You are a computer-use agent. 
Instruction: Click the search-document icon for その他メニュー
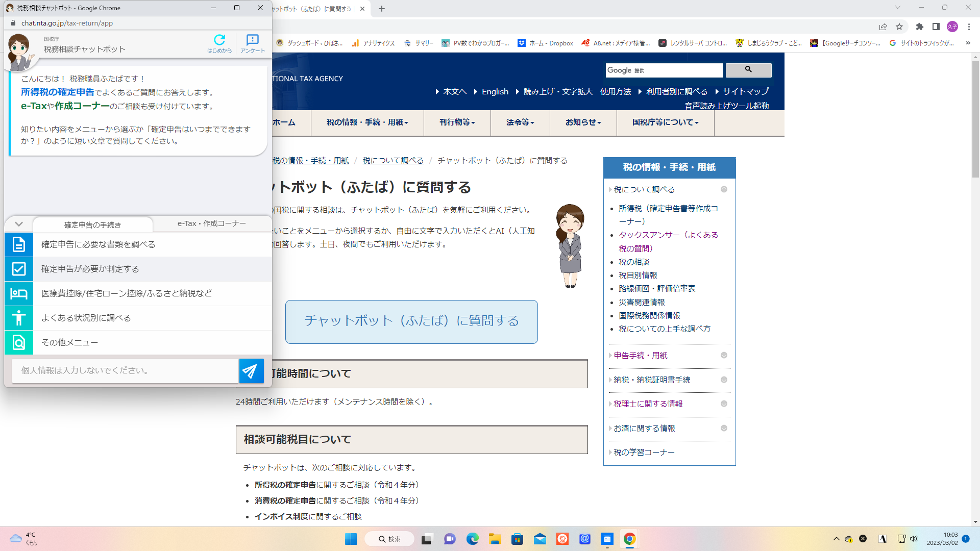point(19,342)
